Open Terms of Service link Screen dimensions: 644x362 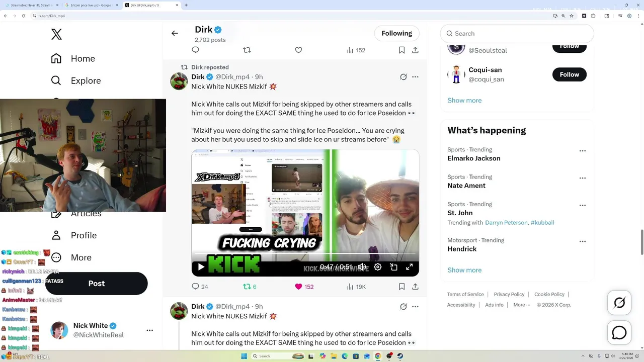coord(465,294)
